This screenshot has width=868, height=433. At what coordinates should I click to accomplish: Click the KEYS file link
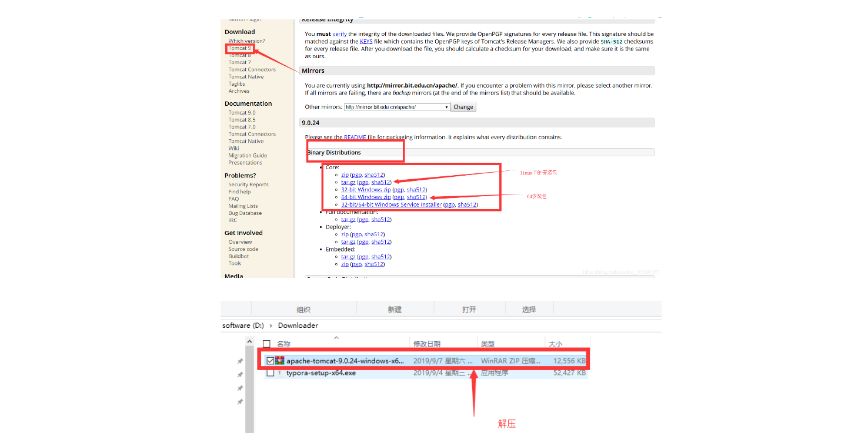tap(366, 42)
